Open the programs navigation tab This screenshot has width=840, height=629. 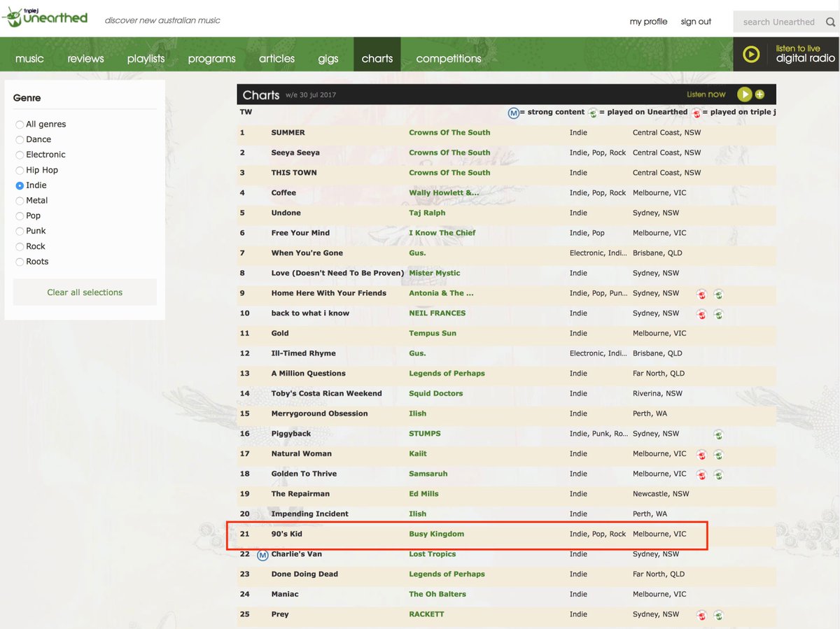coord(211,59)
